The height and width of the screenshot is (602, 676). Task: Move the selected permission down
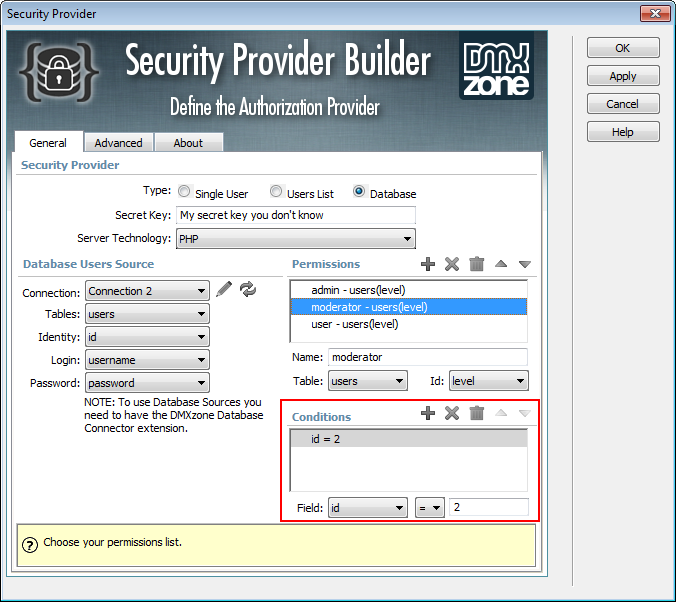pos(525,264)
